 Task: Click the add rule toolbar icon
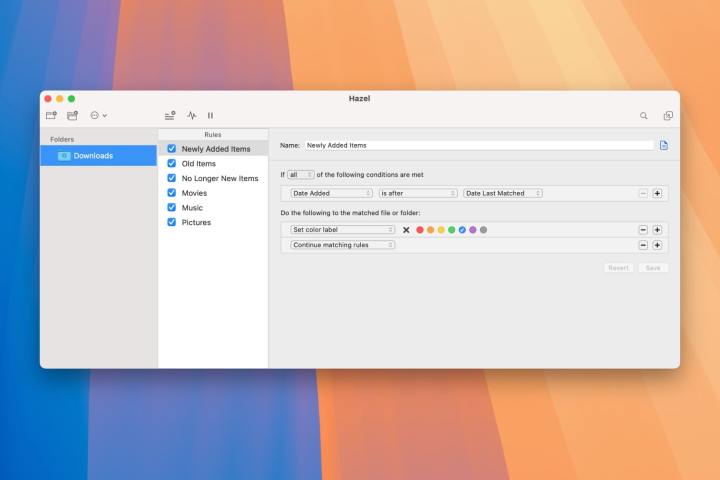(x=170, y=115)
